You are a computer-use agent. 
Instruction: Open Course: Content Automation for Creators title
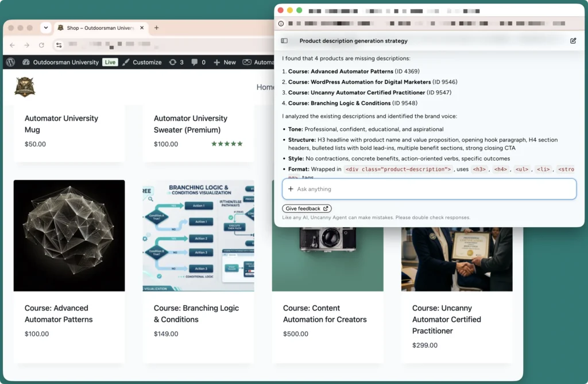(325, 313)
